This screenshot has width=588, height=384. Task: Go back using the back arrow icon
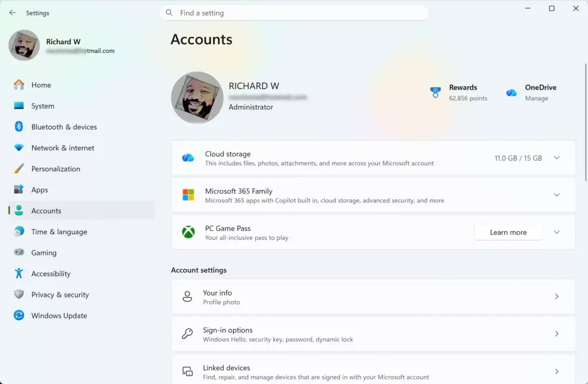coord(13,13)
